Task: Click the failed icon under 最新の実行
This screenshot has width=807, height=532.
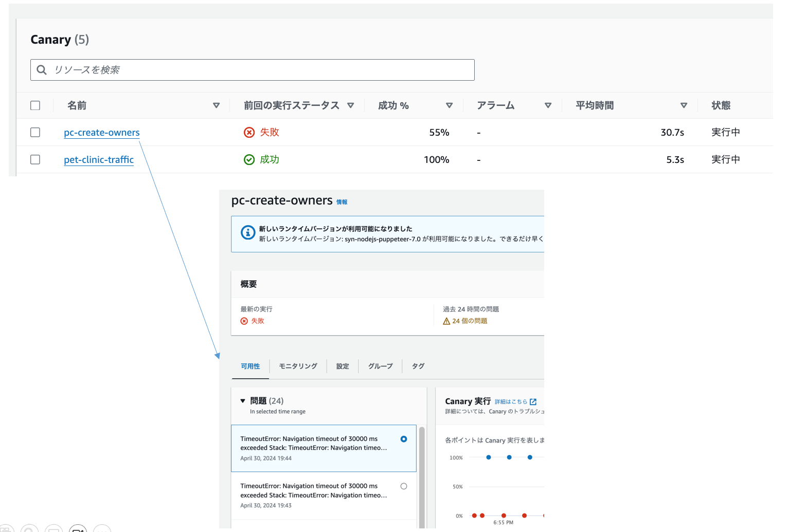Action: 244,321
